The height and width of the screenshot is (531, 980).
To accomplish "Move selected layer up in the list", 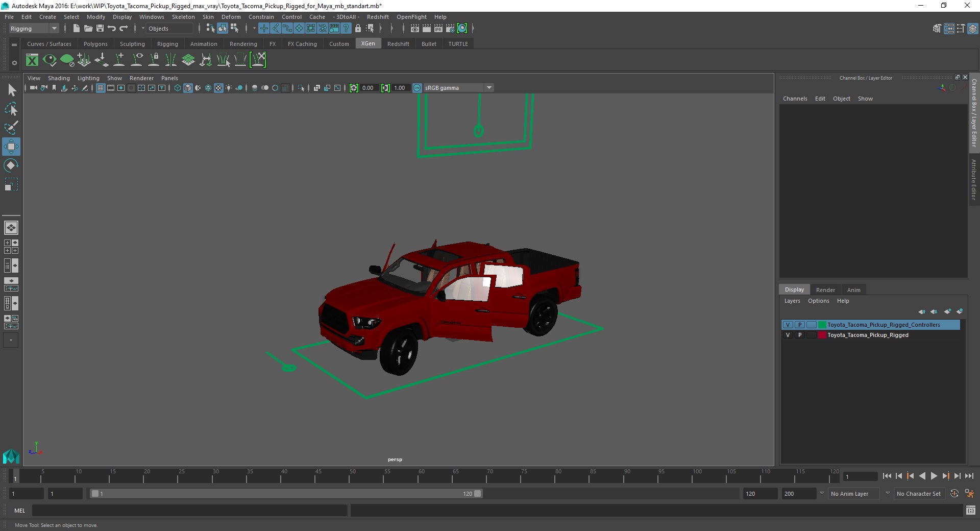I will [922, 311].
